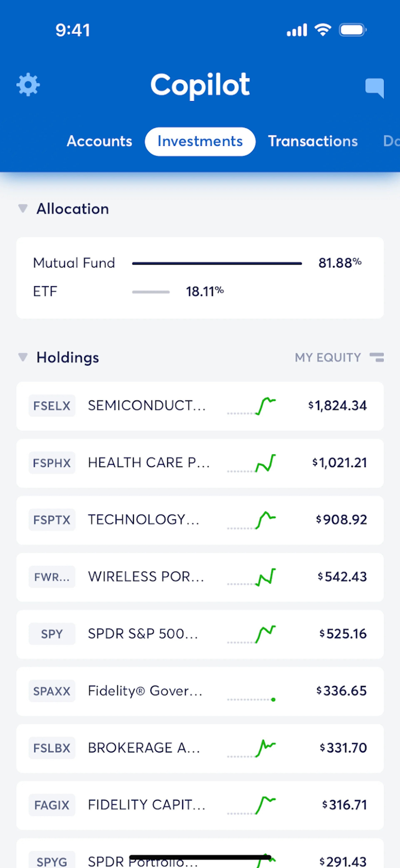Open the chat message bubble icon

tap(374, 87)
